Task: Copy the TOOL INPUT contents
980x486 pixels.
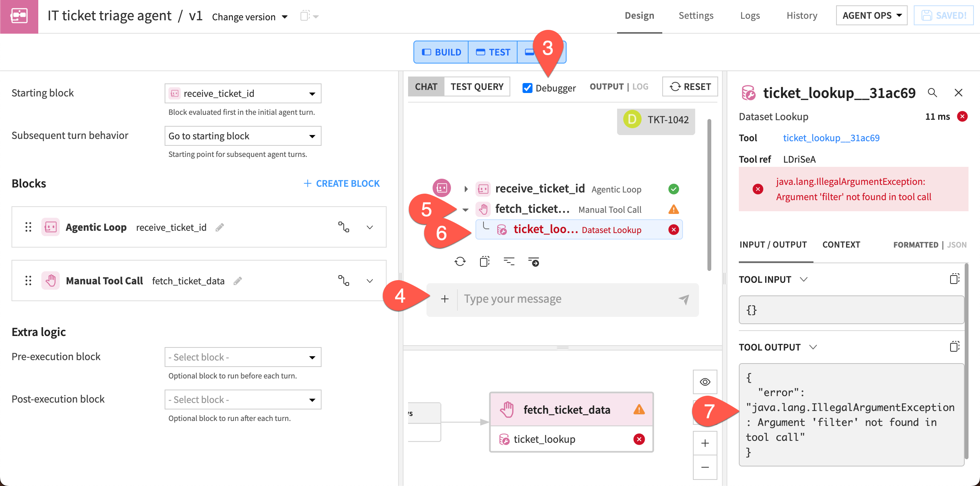Action: click(x=954, y=279)
